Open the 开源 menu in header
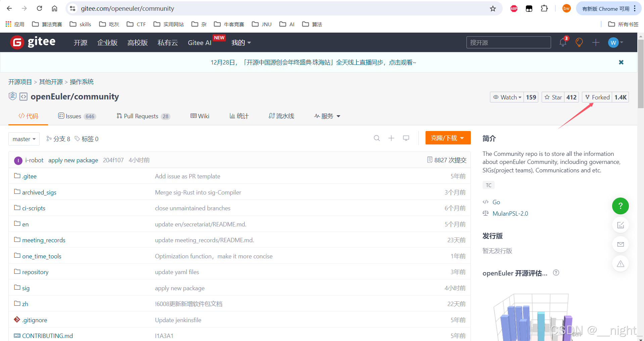 pyautogui.click(x=81, y=43)
